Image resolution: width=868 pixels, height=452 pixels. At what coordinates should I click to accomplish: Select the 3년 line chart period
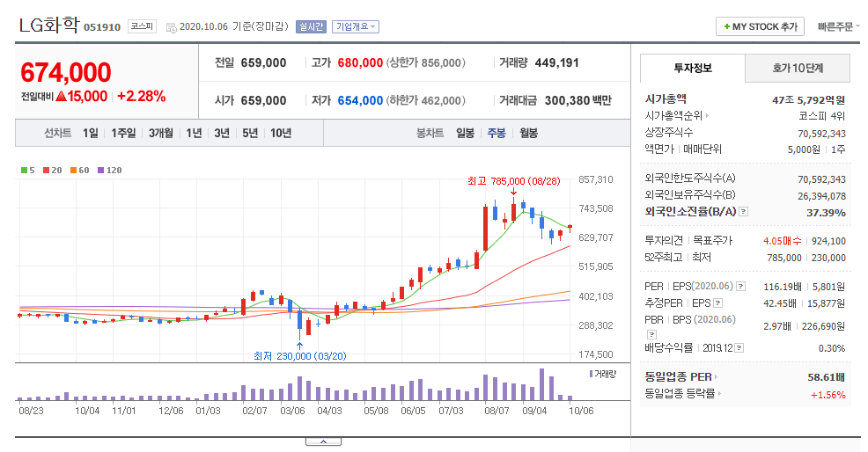pyautogui.click(x=222, y=134)
